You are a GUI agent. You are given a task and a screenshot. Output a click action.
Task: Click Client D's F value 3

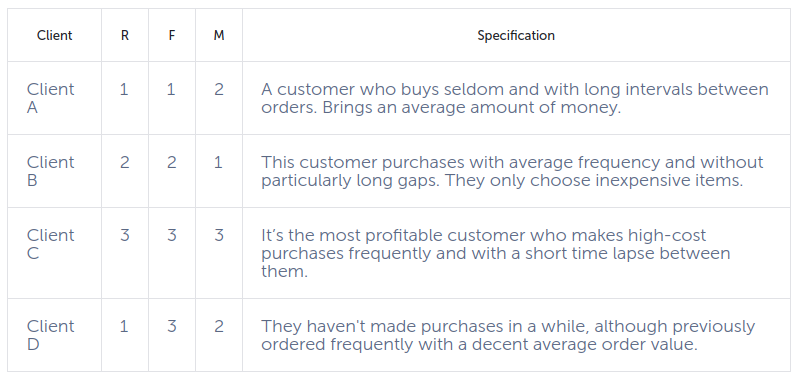tap(172, 326)
